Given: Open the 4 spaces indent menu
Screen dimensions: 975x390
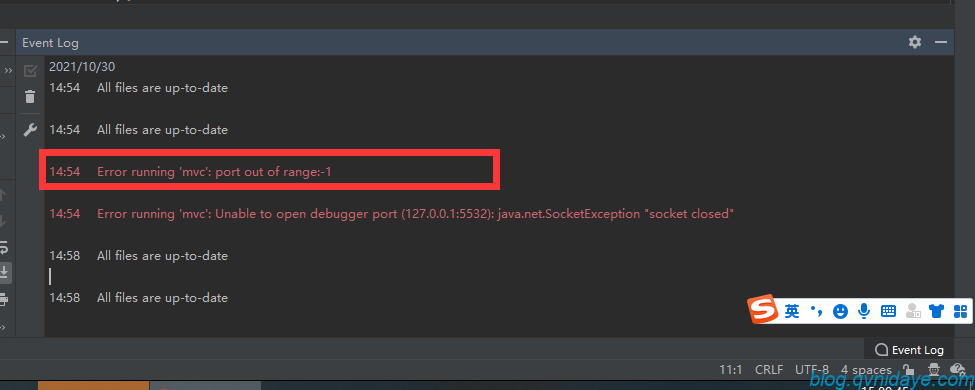Looking at the screenshot, I should pos(866,369).
